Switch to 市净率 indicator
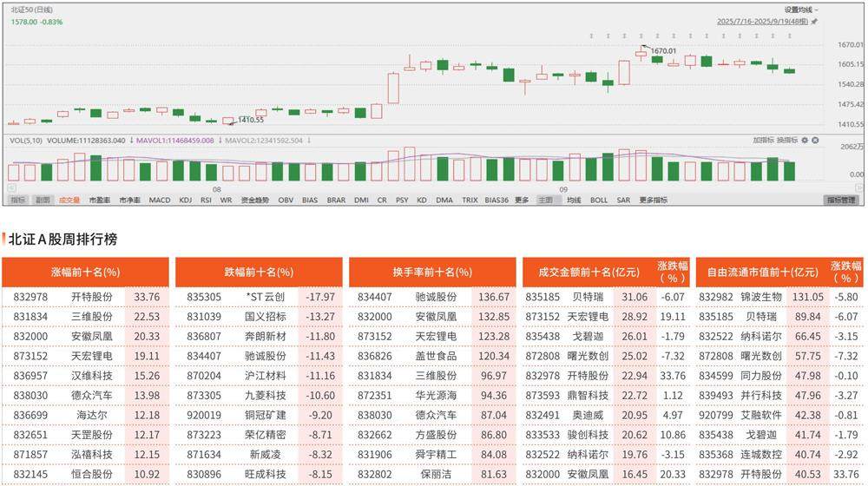Viewport: 868px width, 486px height. click(x=129, y=200)
